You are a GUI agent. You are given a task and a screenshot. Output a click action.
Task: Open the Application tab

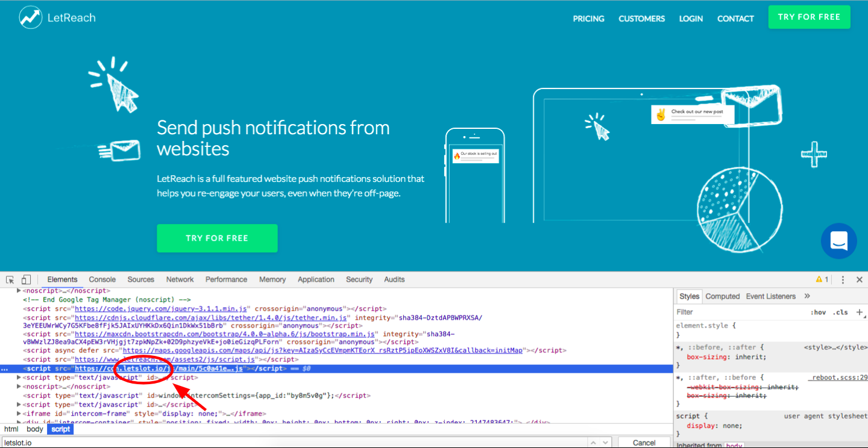(316, 279)
